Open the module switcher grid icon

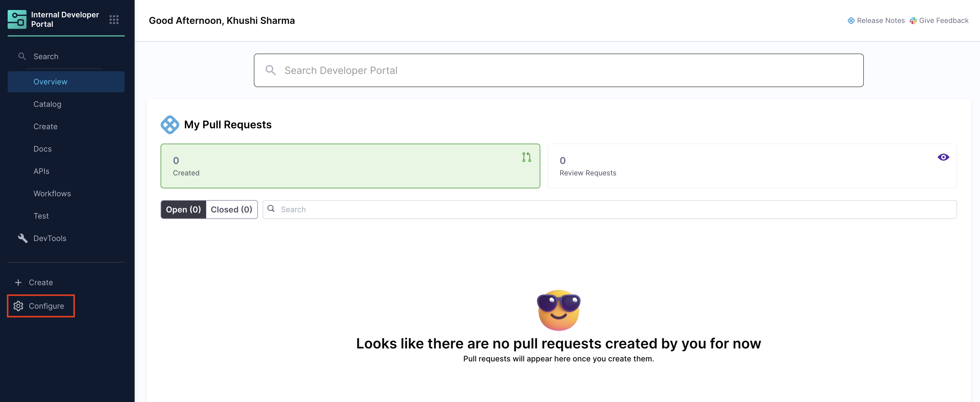[x=114, y=19]
